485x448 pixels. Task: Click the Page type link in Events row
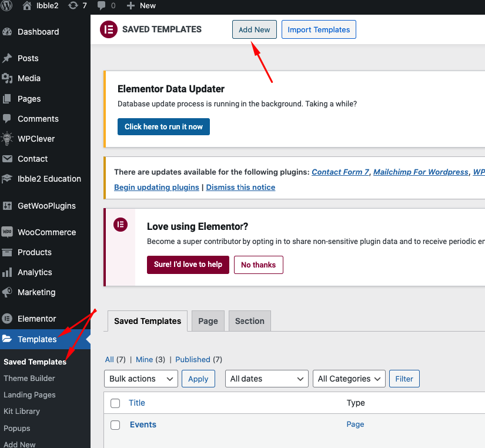point(355,424)
